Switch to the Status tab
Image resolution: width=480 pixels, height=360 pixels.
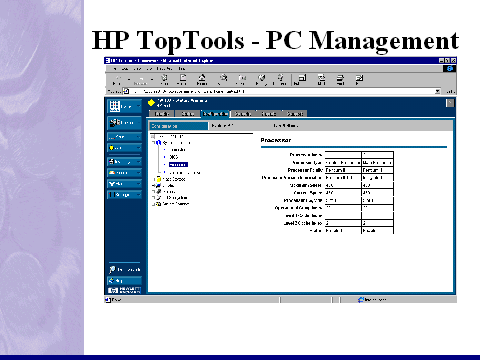(x=188, y=114)
